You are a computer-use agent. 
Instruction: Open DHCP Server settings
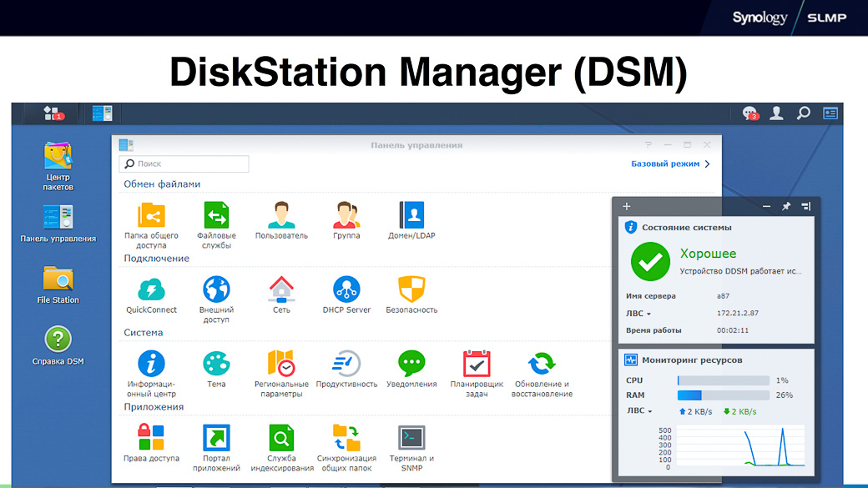coord(346,294)
